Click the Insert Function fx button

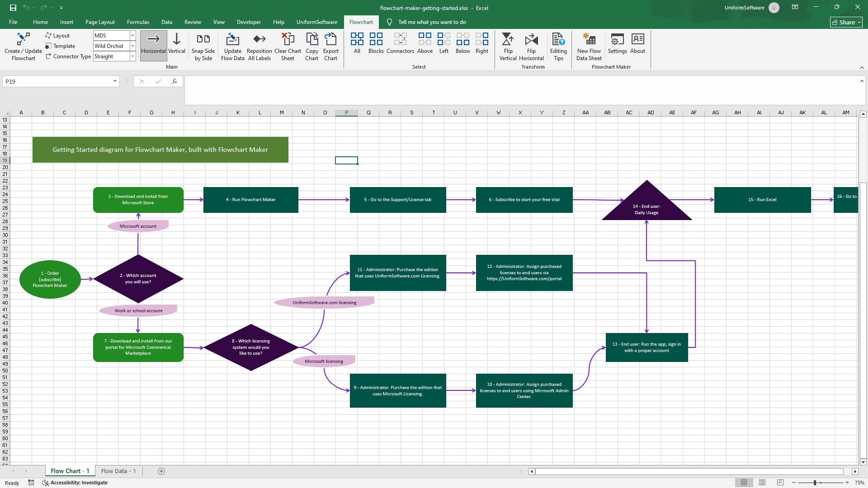[x=174, y=81]
